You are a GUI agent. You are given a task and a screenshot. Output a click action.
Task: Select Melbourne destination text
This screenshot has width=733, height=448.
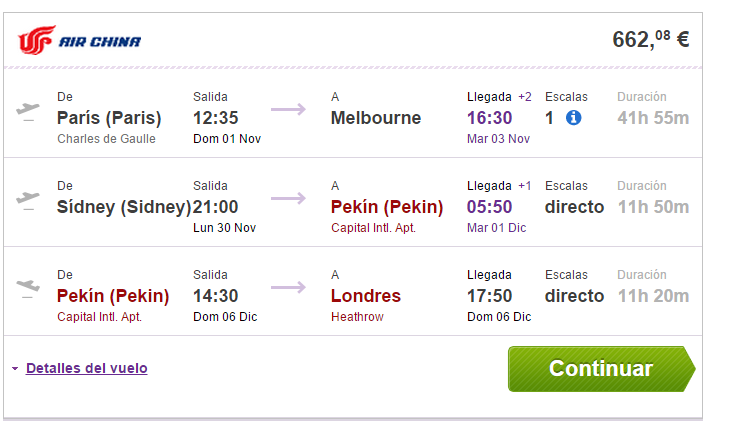(x=376, y=118)
